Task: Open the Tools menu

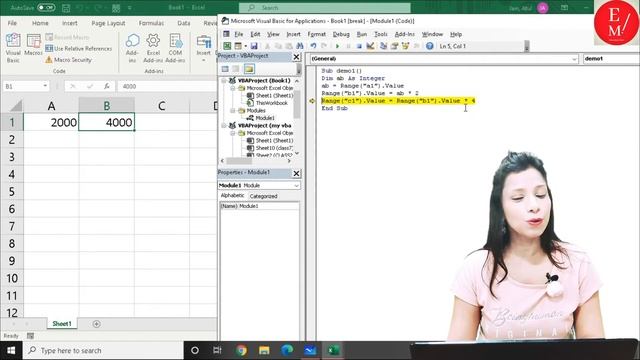Action: 381,34
